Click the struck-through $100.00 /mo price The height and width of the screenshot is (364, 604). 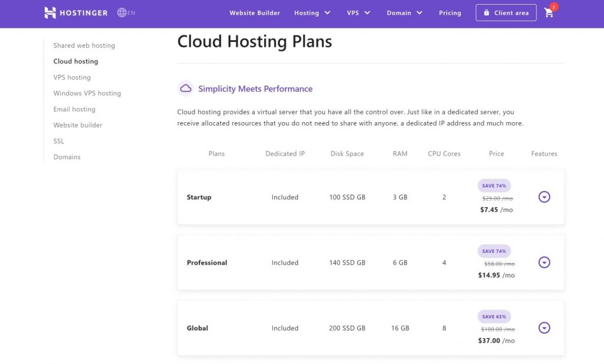click(x=498, y=329)
